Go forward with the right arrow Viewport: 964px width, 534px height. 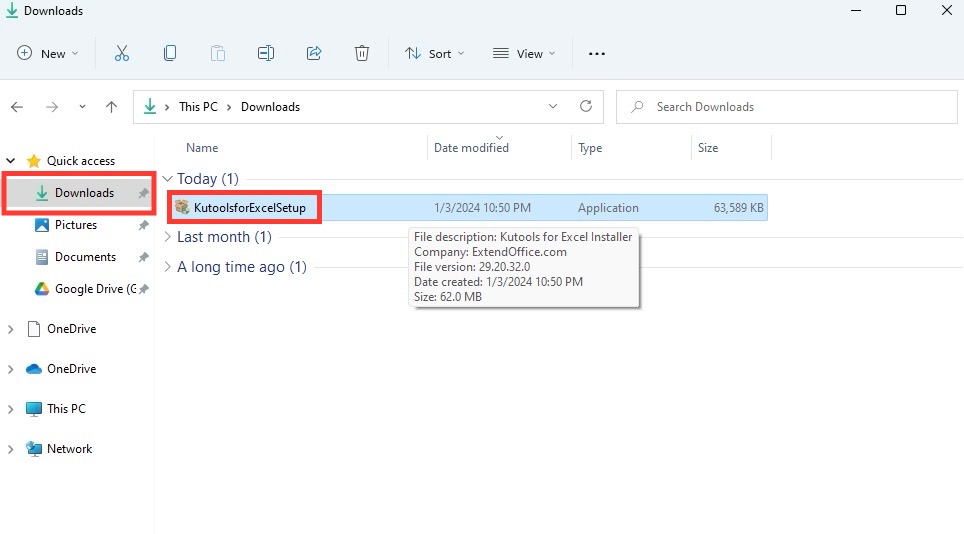[52, 107]
